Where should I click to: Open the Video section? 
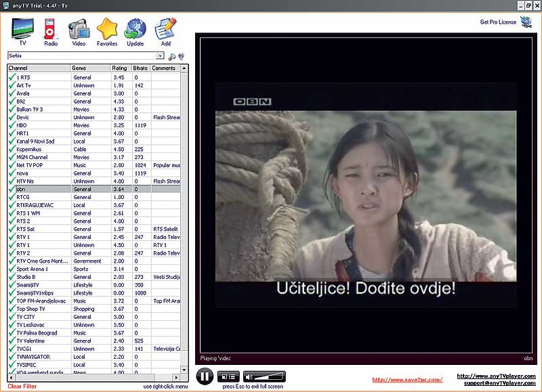(x=79, y=32)
